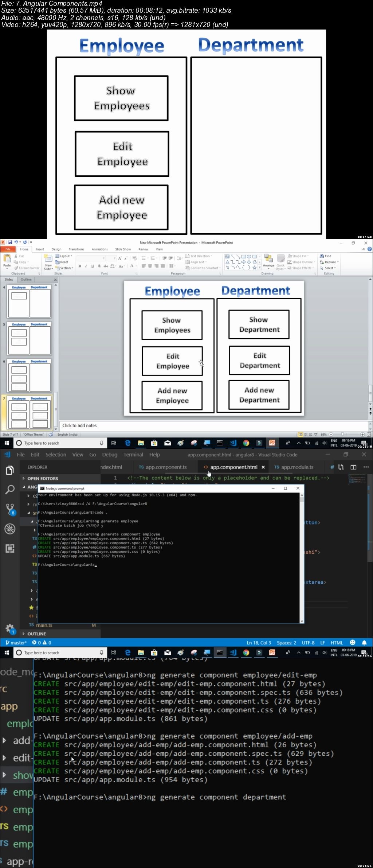The height and width of the screenshot is (868, 373).
Task: Click the Split Editor icon
Action: tap(353, 467)
